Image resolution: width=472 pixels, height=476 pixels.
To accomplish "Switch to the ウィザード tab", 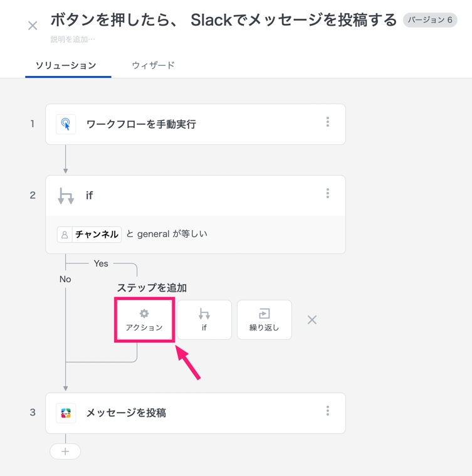I will point(153,65).
